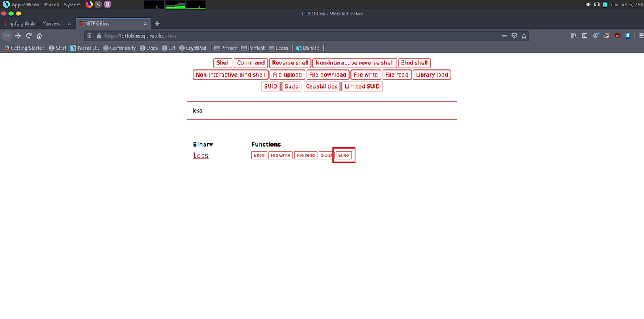The width and height of the screenshot is (644, 319).
Task: Toggle the Non-interactive reverse shell filter
Action: coord(354,63)
